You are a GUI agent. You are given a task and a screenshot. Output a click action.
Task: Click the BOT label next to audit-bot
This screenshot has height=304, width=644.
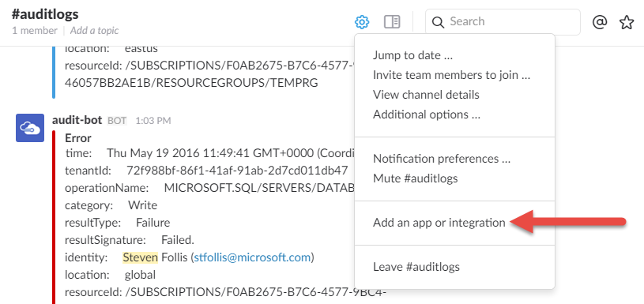117,121
